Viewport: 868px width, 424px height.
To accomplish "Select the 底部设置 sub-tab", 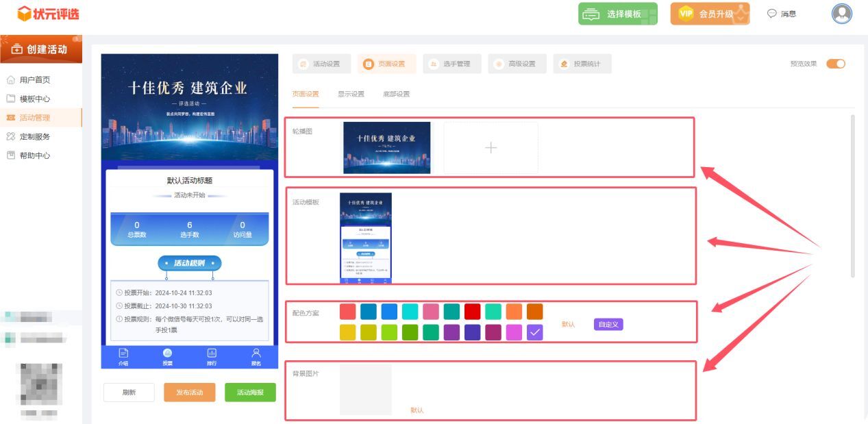I will click(x=396, y=94).
